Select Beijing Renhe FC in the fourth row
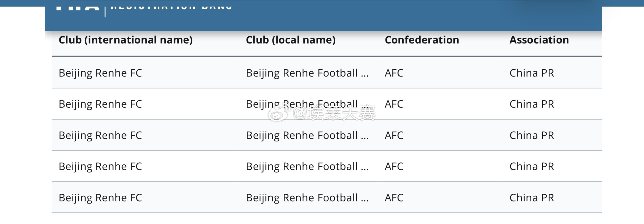The image size is (644, 224). [100, 166]
